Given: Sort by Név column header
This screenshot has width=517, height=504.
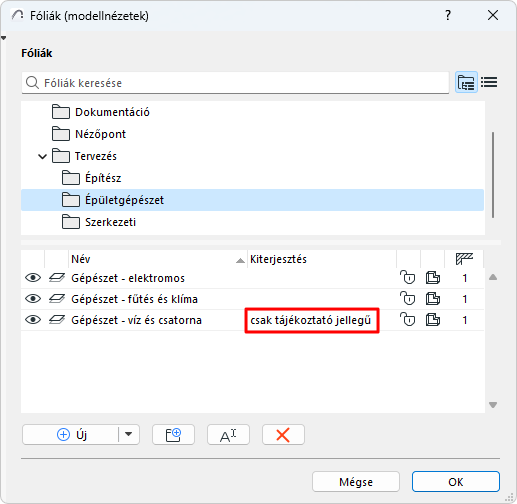Looking at the screenshot, I should pos(158,259).
